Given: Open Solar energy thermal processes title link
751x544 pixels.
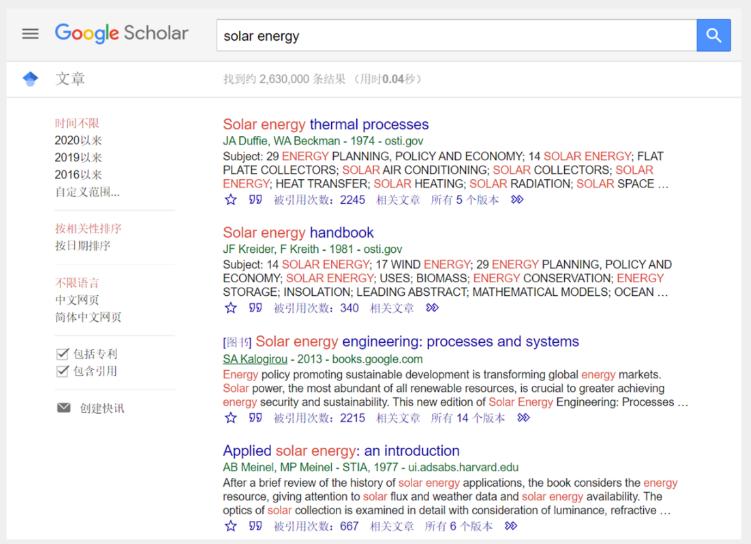Looking at the screenshot, I should pos(326,125).
